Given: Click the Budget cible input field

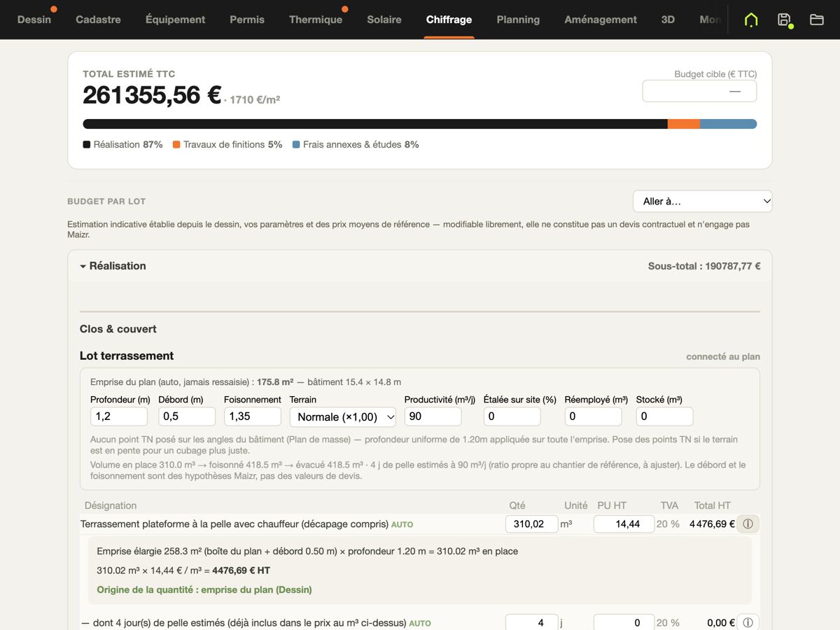Looking at the screenshot, I should click(699, 91).
